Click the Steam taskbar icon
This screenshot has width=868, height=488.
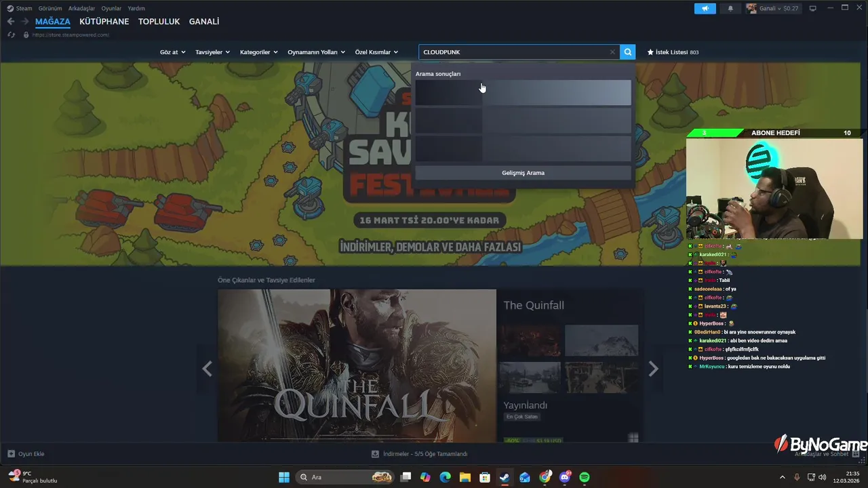505,477
